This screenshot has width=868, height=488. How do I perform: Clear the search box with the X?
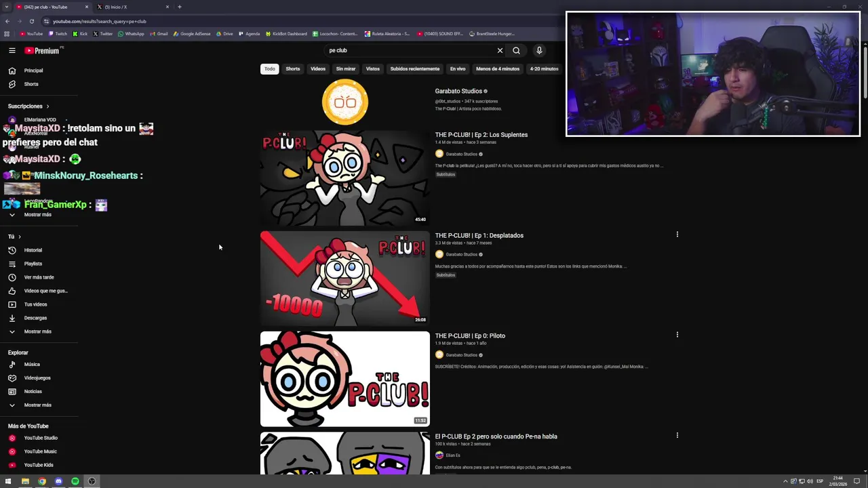tap(500, 50)
